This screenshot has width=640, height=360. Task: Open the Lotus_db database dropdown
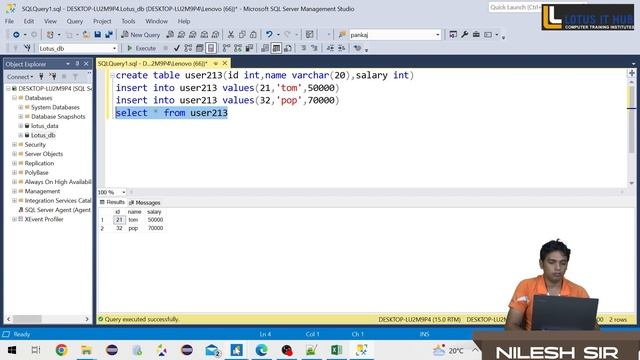coord(114,48)
